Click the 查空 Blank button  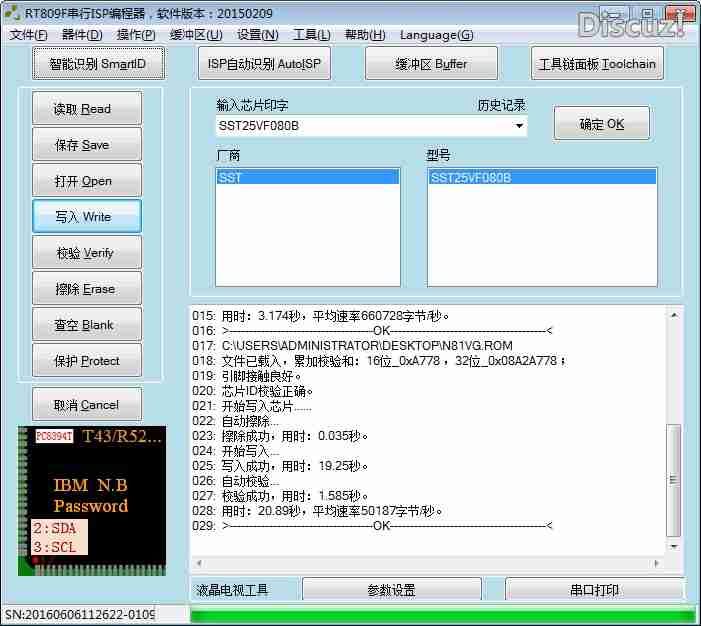pyautogui.click(x=87, y=325)
